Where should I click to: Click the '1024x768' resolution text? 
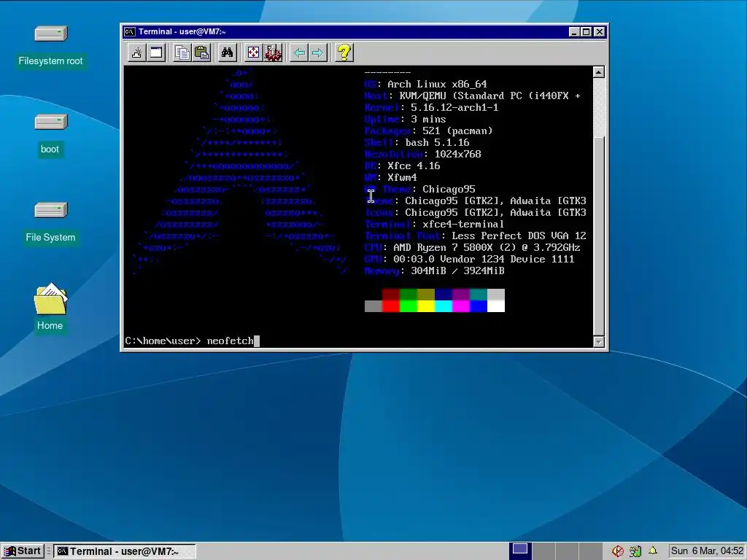tap(458, 155)
